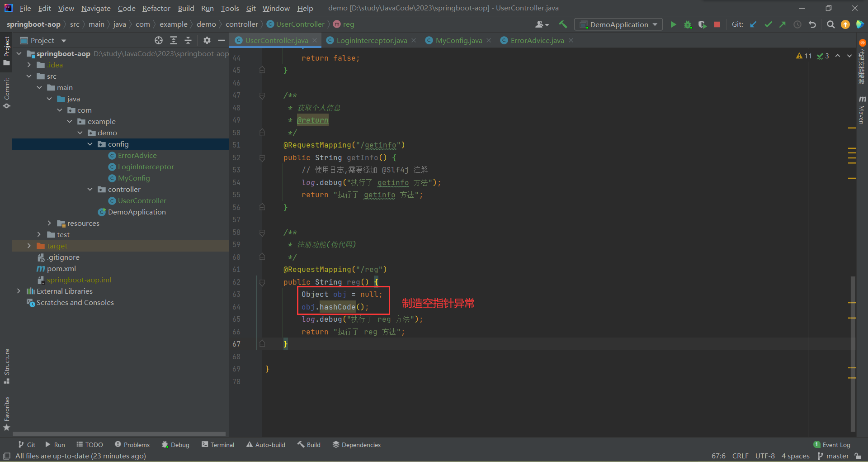The image size is (868, 462).
Task: Click UserController in breadcrumb bar
Action: (300, 24)
